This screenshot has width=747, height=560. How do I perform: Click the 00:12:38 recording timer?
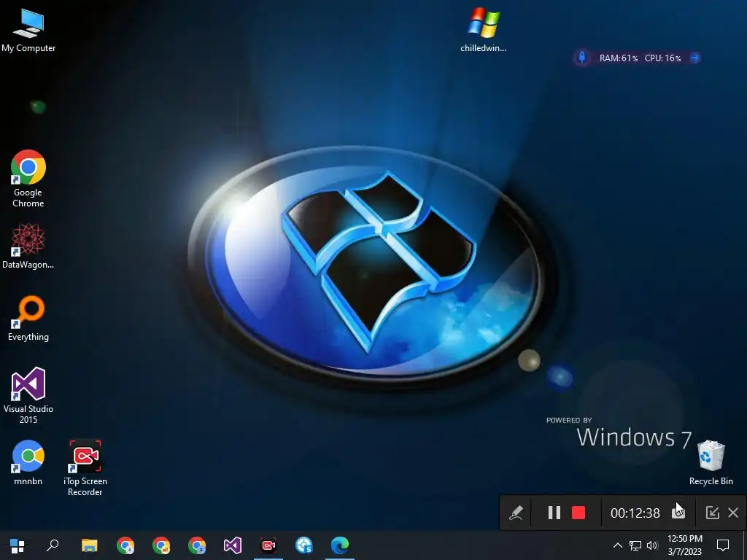point(635,513)
